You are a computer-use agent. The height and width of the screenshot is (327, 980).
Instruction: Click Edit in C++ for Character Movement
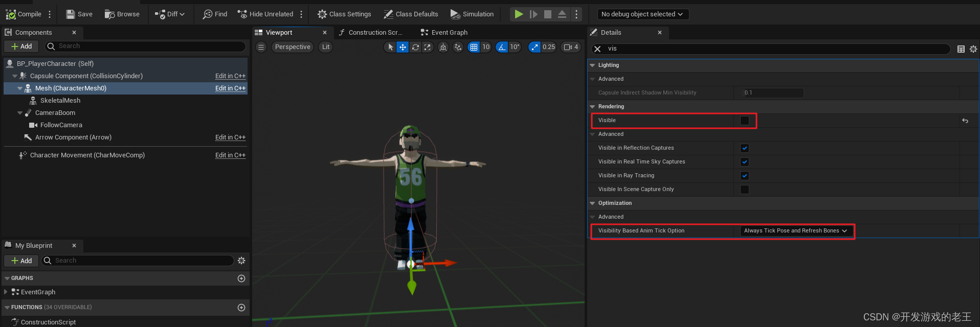pyautogui.click(x=230, y=155)
